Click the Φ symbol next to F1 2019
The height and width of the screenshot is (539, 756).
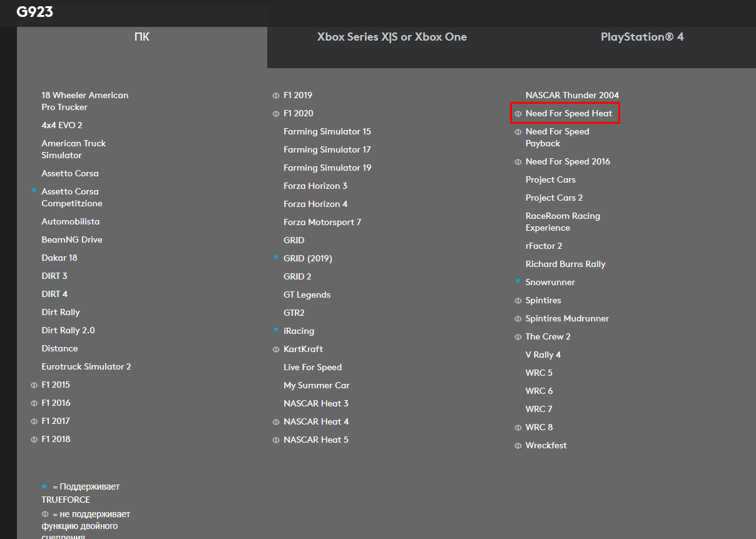click(x=276, y=96)
